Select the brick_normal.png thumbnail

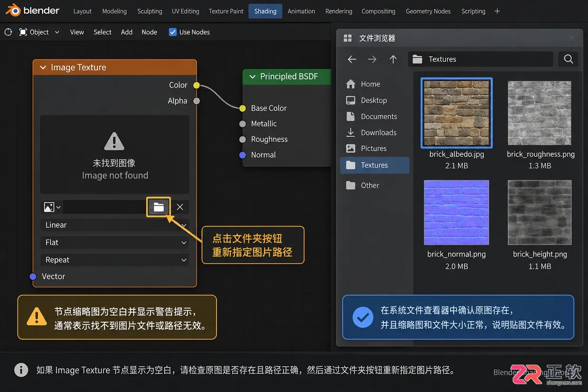pyautogui.click(x=456, y=212)
